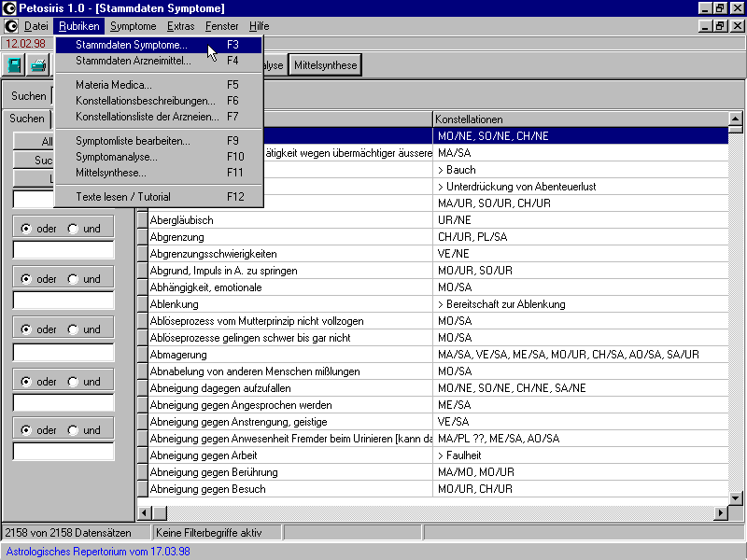
Task: Choose Symptomliste bearbeiten... menu entry
Action: [159, 141]
